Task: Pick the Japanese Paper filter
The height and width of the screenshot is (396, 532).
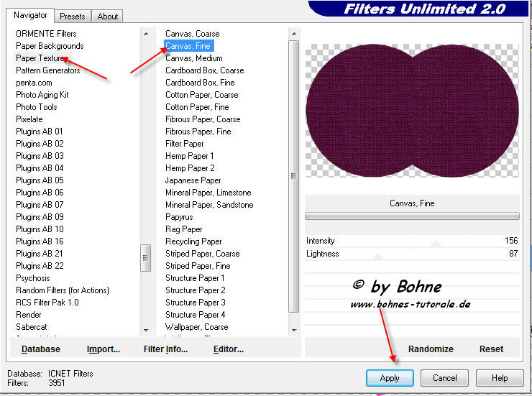Action: [x=193, y=180]
